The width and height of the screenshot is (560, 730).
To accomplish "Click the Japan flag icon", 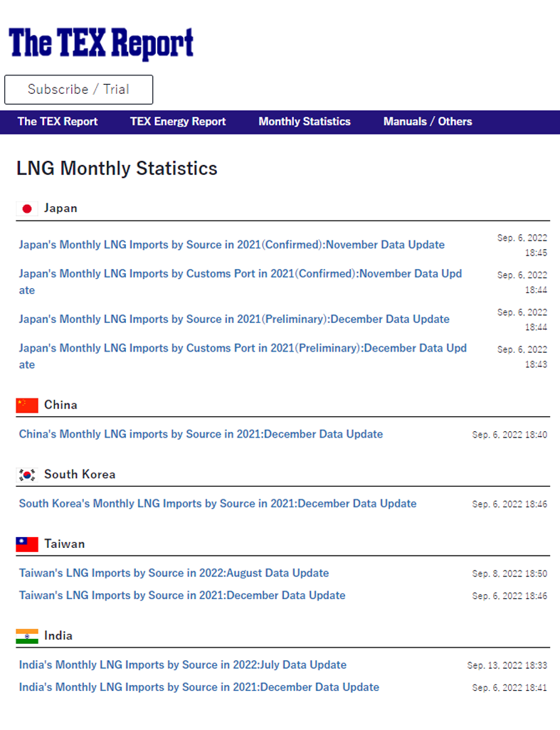I will click(x=27, y=208).
